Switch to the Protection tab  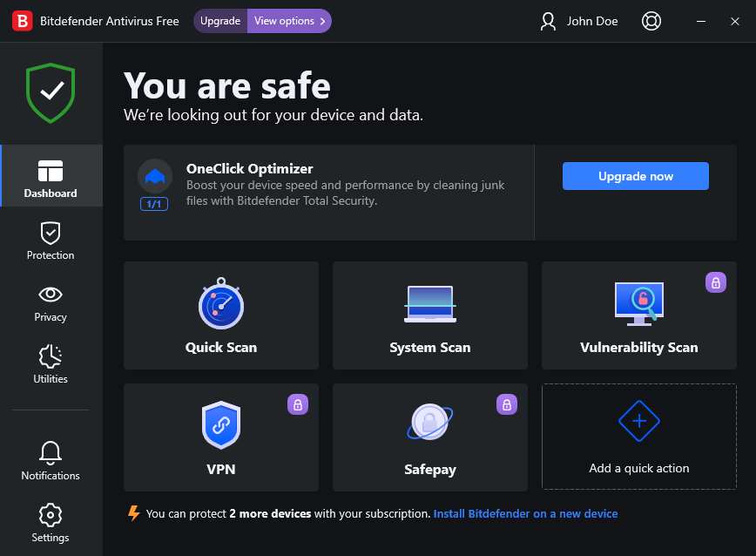click(51, 241)
